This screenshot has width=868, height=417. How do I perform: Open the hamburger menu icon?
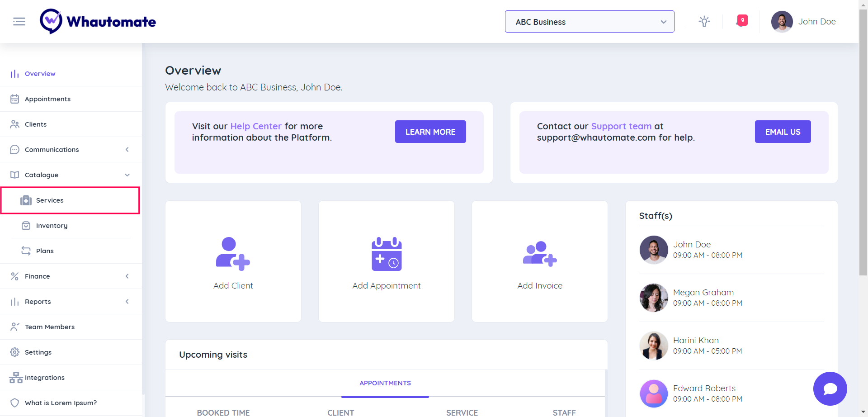point(19,22)
